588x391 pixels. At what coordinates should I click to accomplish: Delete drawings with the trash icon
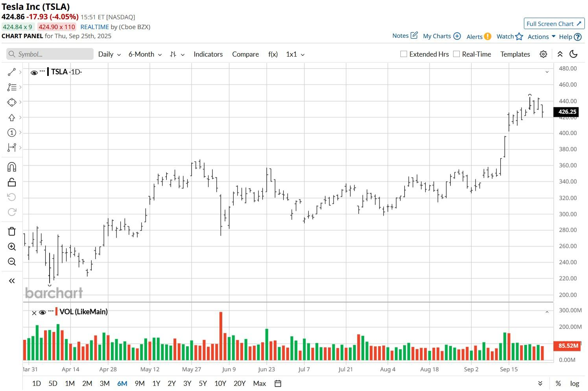pos(12,231)
